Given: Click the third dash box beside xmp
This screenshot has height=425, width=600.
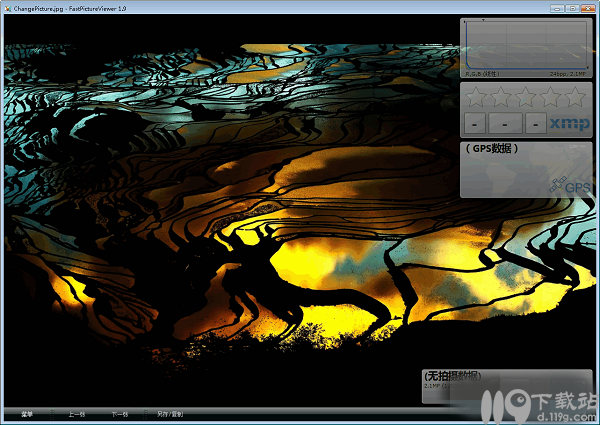Looking at the screenshot, I should click(536, 123).
